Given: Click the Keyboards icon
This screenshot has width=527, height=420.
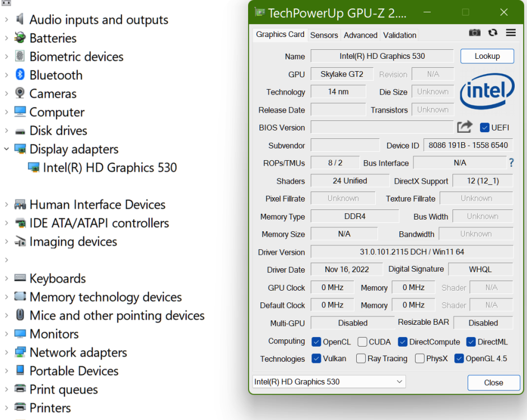Looking at the screenshot, I should click(20, 278).
